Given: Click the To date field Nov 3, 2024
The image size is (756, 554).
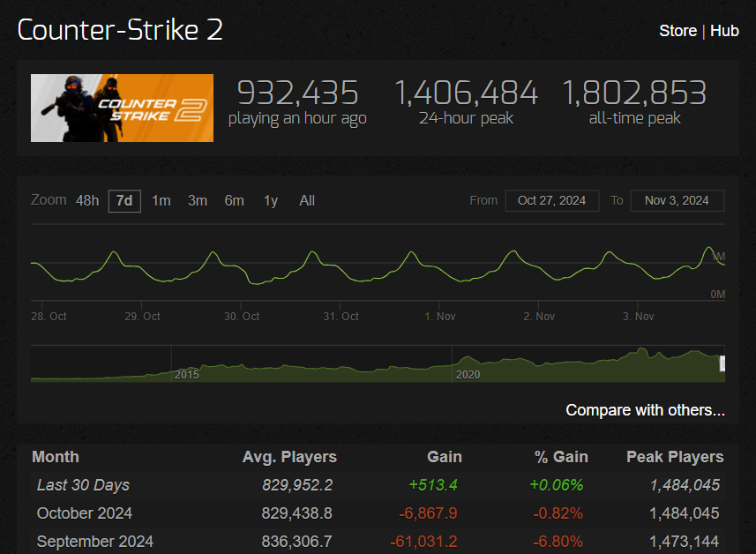Looking at the screenshot, I should pos(677,200).
